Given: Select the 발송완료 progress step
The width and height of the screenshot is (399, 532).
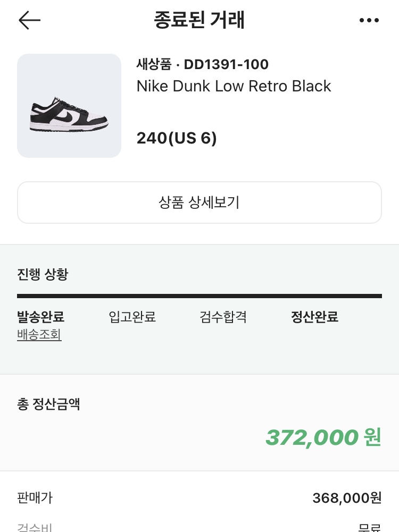Looking at the screenshot, I should (x=40, y=317).
